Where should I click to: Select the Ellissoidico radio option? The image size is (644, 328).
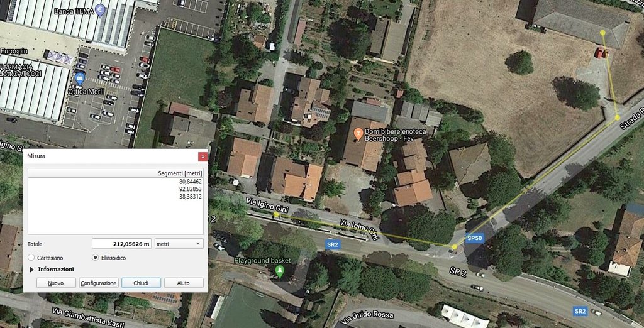coord(96,258)
